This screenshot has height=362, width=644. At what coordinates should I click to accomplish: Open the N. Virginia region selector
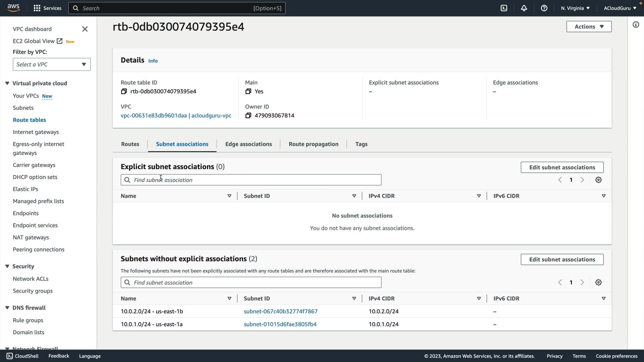point(575,8)
